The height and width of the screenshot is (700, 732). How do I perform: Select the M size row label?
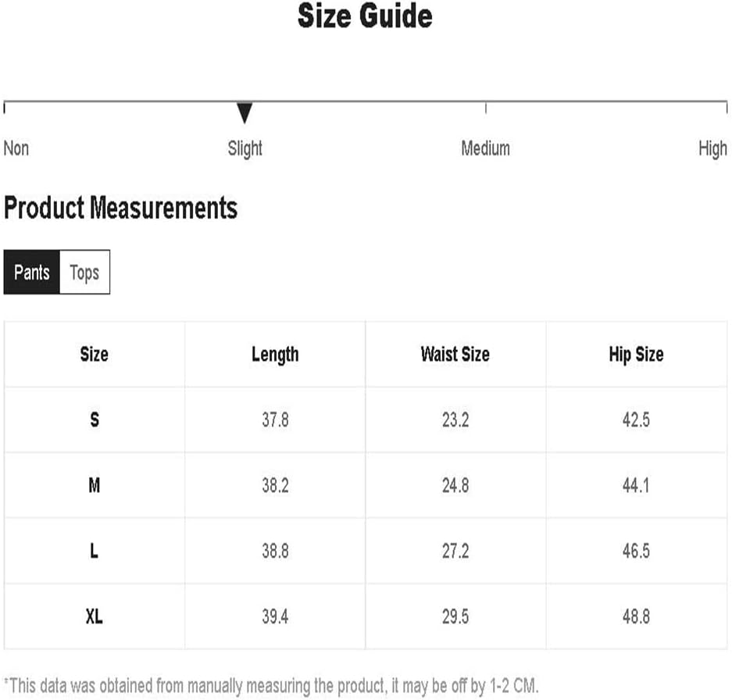tap(95, 485)
